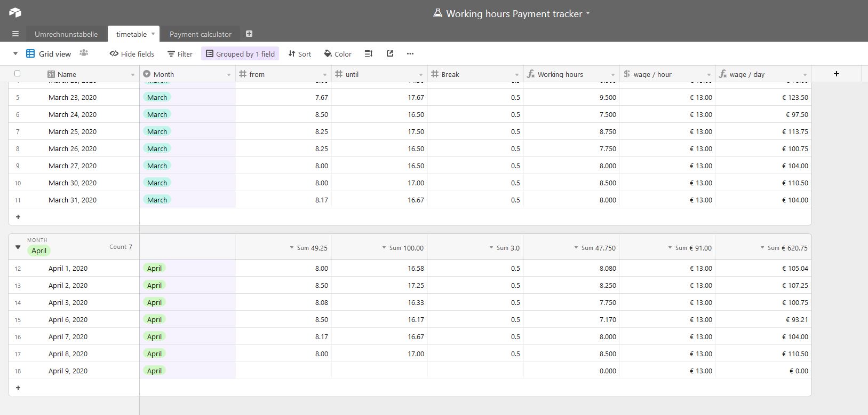Open the base title dropdown arrow
The width and height of the screenshot is (868, 415).
point(588,13)
